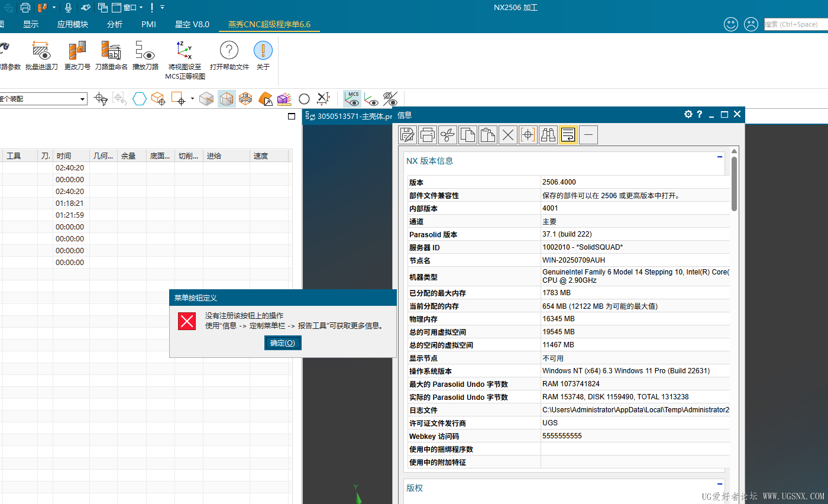Select the 星空 V8.0 ribbon tab
The image size is (828, 504).
click(192, 24)
